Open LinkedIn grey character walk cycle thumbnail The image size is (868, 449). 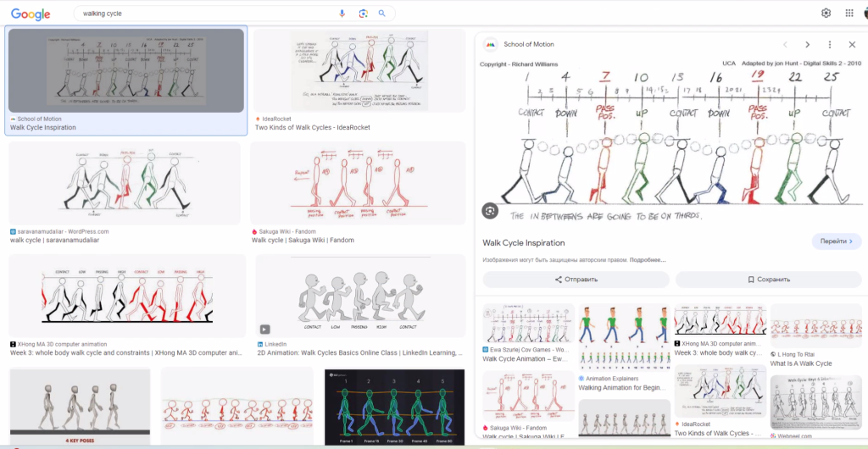360,296
